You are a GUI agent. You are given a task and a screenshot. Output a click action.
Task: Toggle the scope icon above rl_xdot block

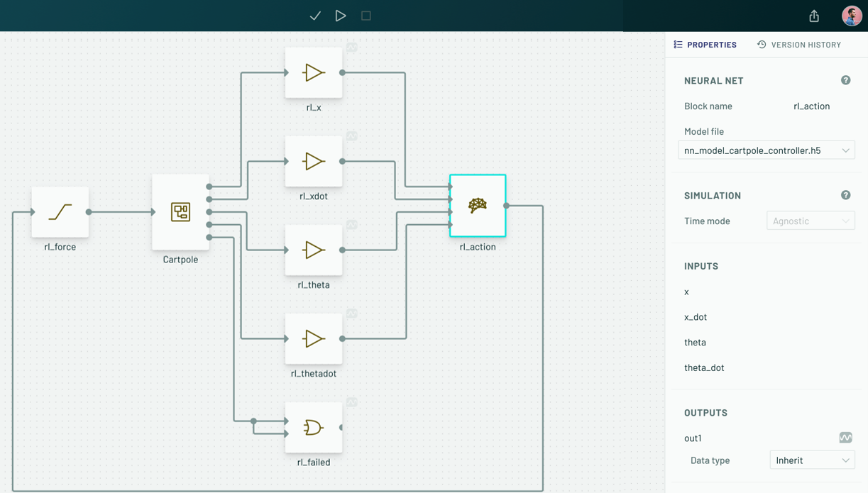[352, 136]
